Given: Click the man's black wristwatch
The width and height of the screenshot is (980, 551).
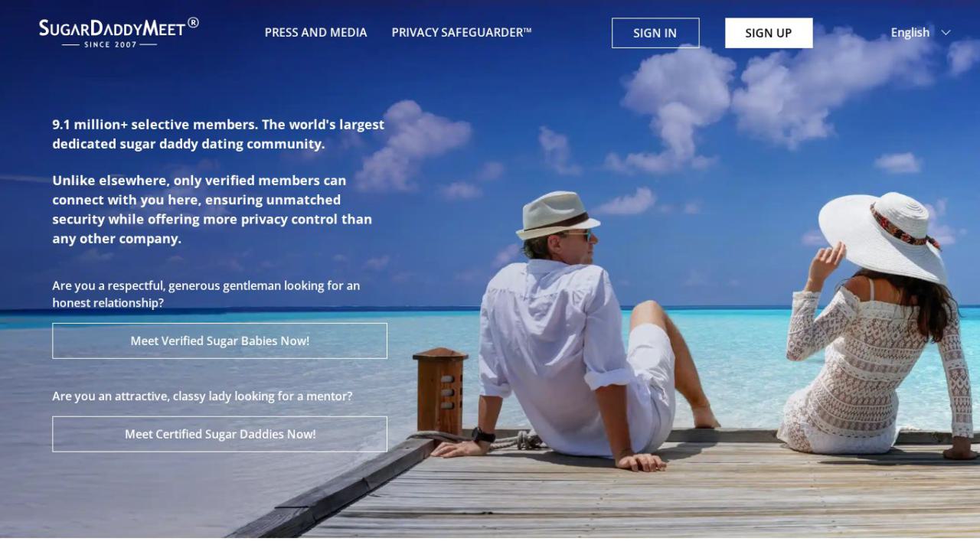Looking at the screenshot, I should click(x=483, y=435).
